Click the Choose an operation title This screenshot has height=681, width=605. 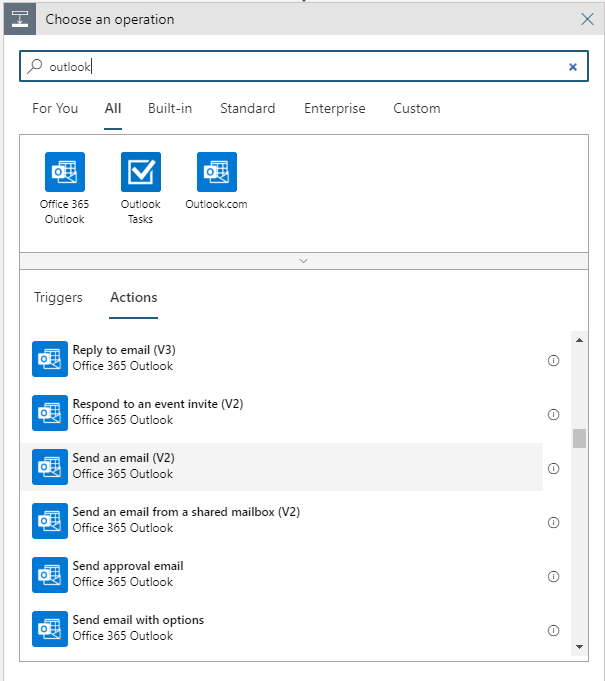(110, 20)
